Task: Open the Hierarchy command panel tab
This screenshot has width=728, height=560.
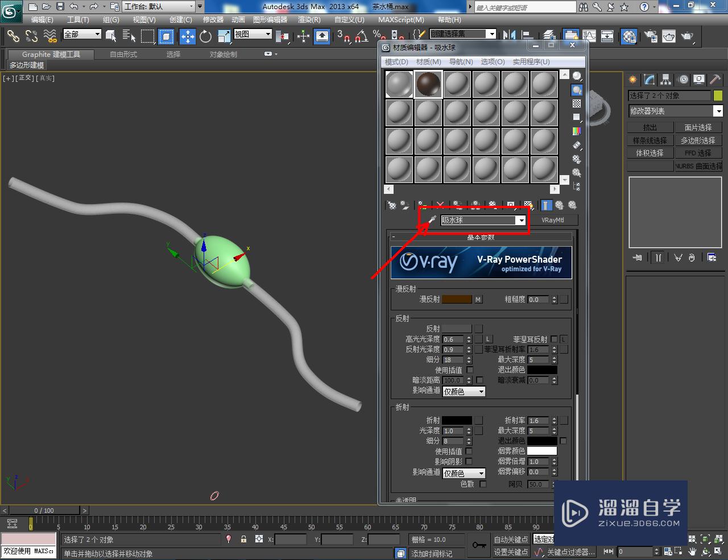Action: coord(666,80)
